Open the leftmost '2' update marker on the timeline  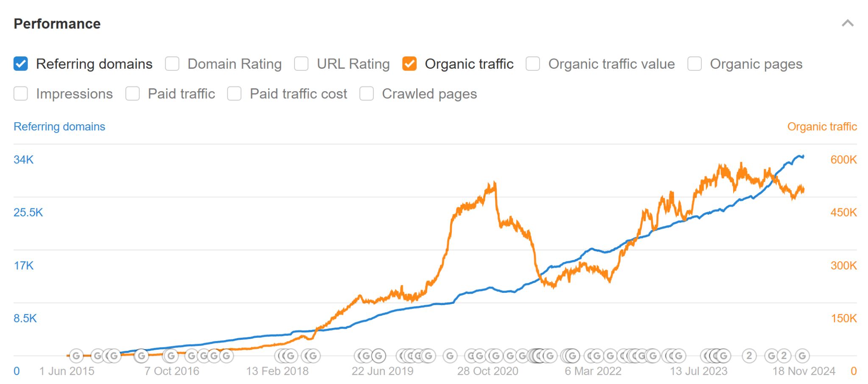click(748, 356)
